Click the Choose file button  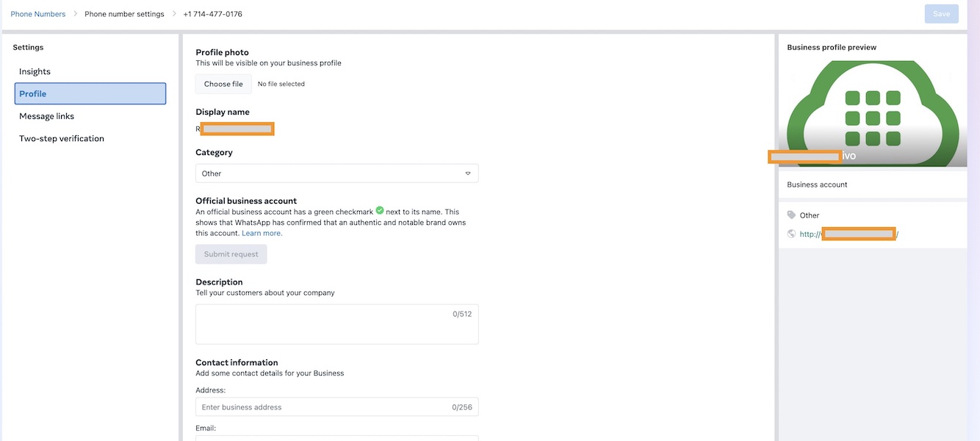[x=223, y=84]
